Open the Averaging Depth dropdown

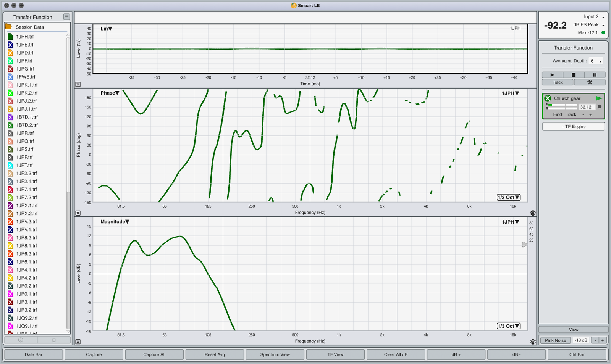[596, 61]
